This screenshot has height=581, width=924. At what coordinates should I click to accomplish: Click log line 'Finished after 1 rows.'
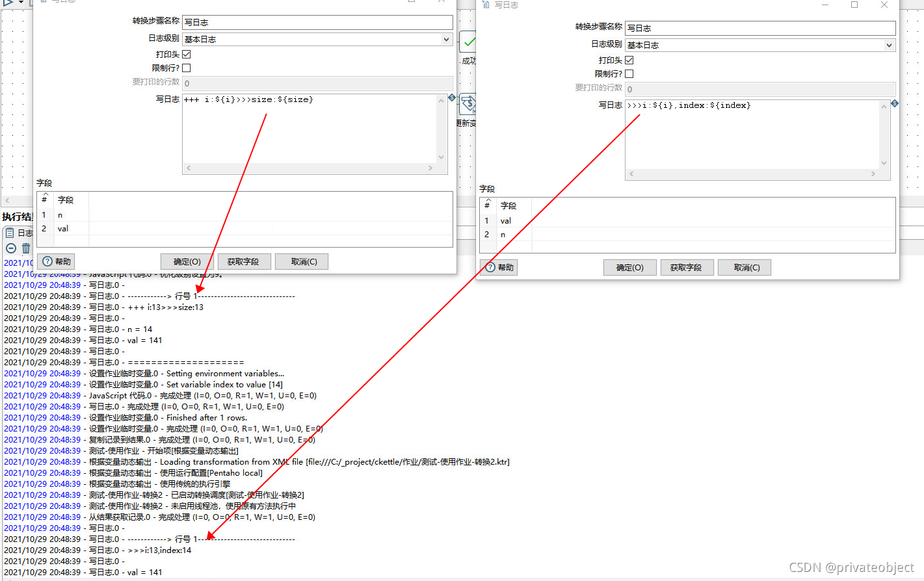pyautogui.click(x=207, y=418)
